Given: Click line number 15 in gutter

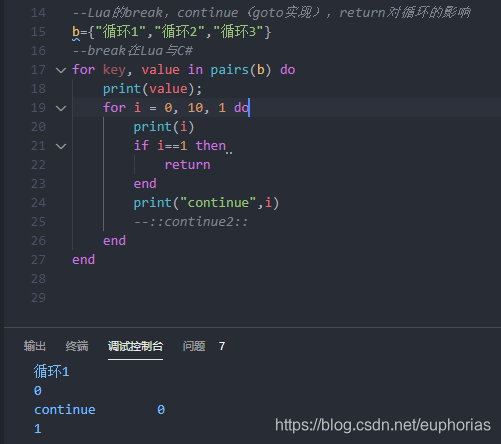Looking at the screenshot, I should (38, 32).
